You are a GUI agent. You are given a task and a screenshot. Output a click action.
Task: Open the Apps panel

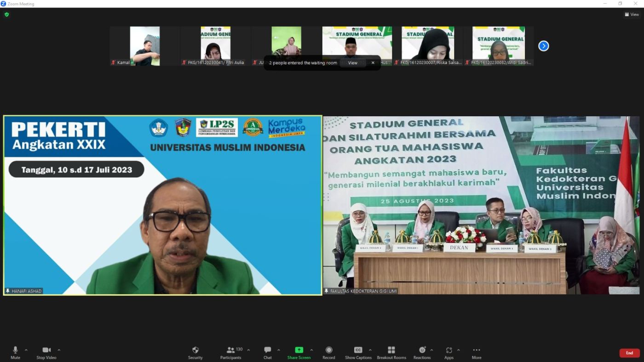[449, 353]
